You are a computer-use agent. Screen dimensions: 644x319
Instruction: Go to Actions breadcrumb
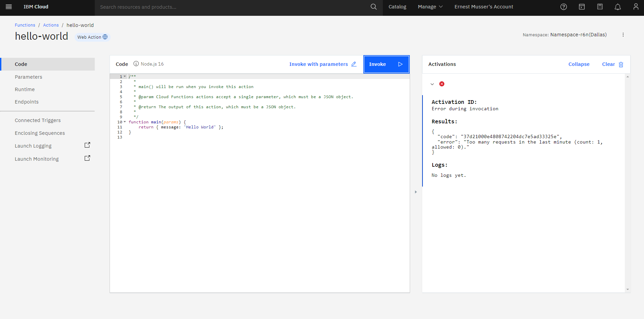[51, 25]
